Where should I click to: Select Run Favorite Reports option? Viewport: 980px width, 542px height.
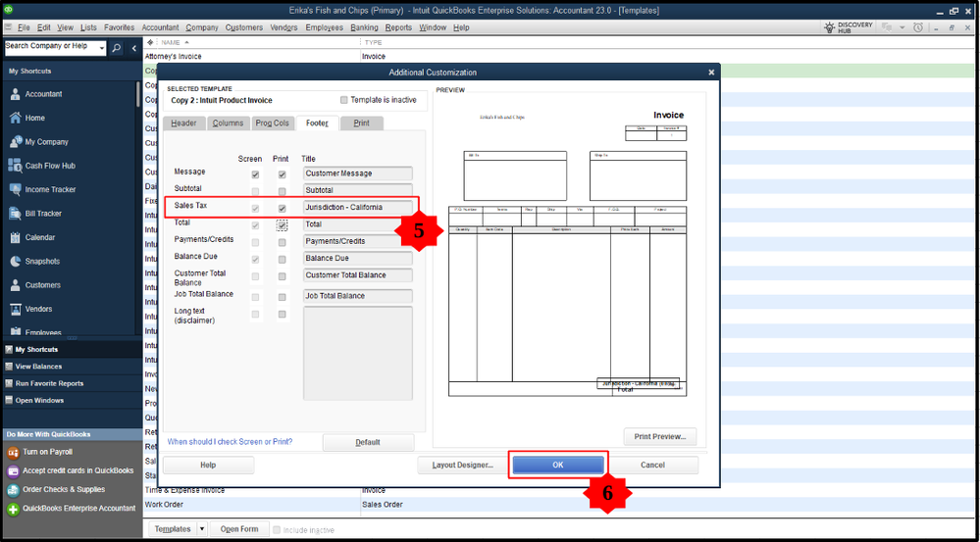click(x=49, y=383)
